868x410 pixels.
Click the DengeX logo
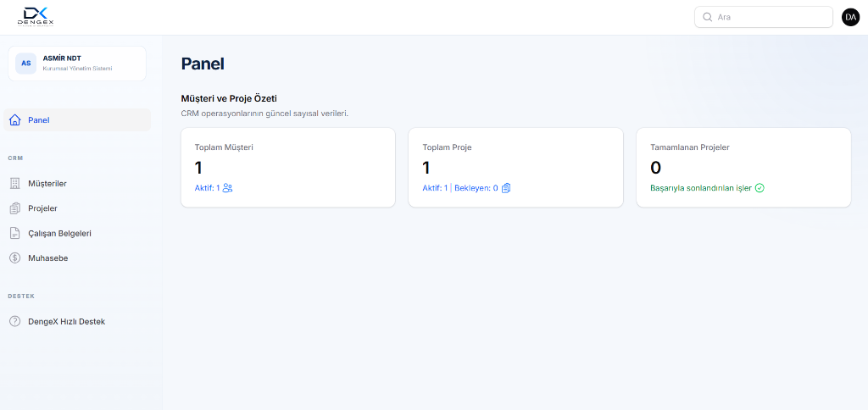pos(36,17)
